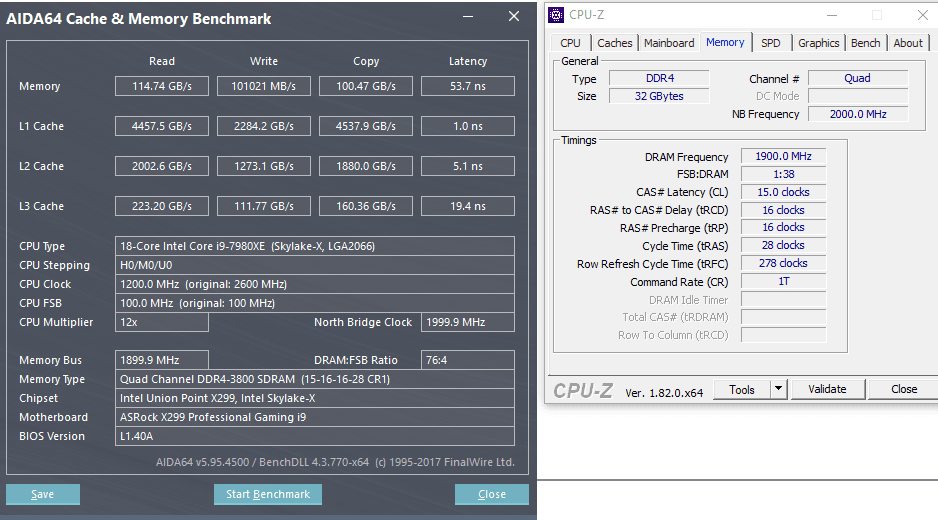
Task: Minimize the CPU-Z window
Action: (x=832, y=15)
